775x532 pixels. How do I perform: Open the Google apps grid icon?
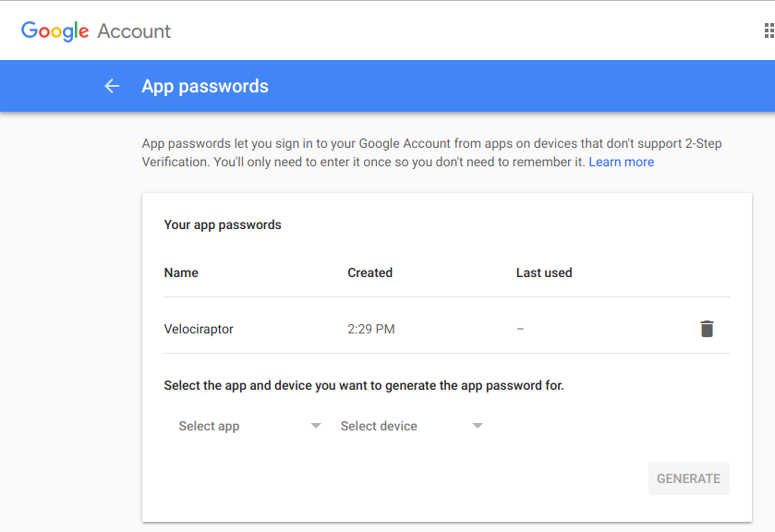coord(769,30)
